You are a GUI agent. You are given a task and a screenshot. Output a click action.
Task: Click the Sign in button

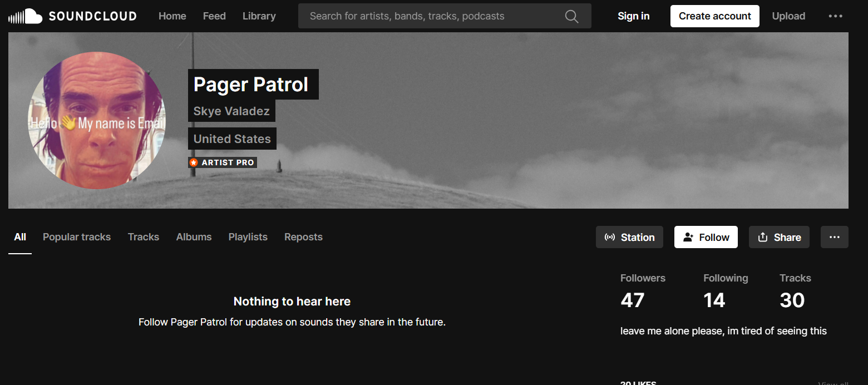633,16
